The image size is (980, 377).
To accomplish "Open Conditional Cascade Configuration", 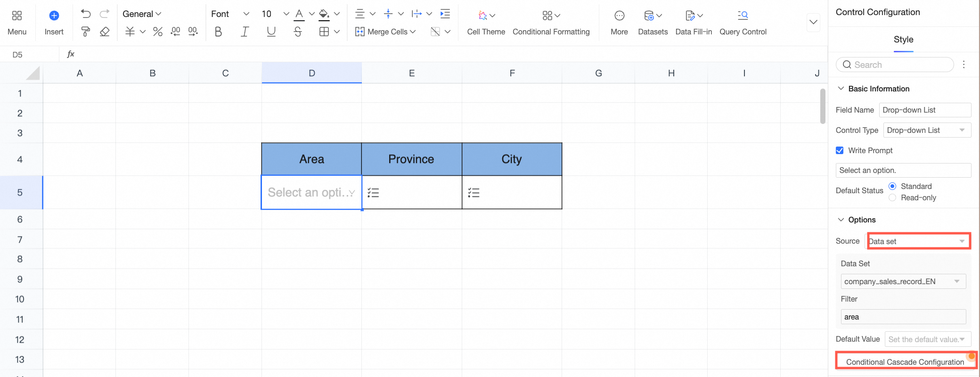I will [x=905, y=362].
